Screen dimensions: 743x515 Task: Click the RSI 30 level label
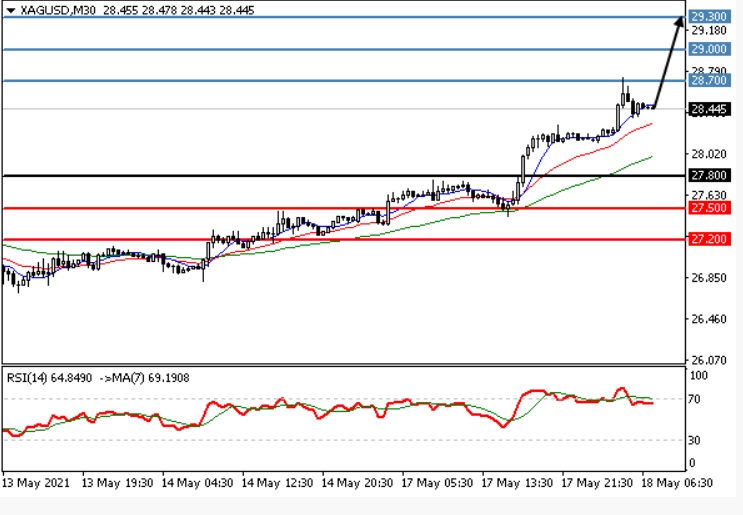tap(694, 440)
